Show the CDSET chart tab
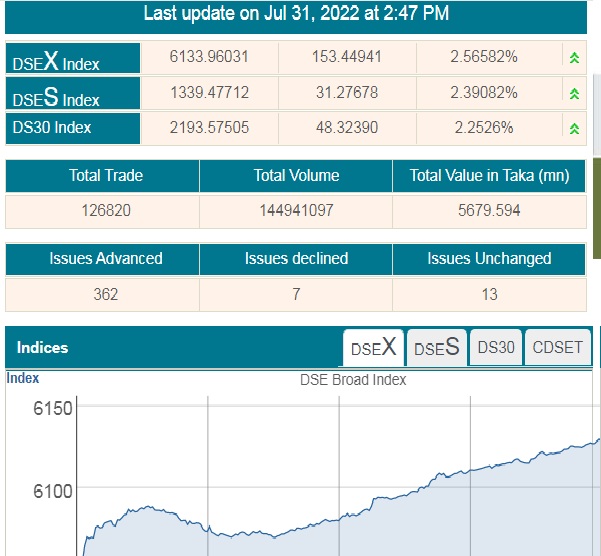The width and height of the screenshot is (601, 556). click(x=558, y=348)
